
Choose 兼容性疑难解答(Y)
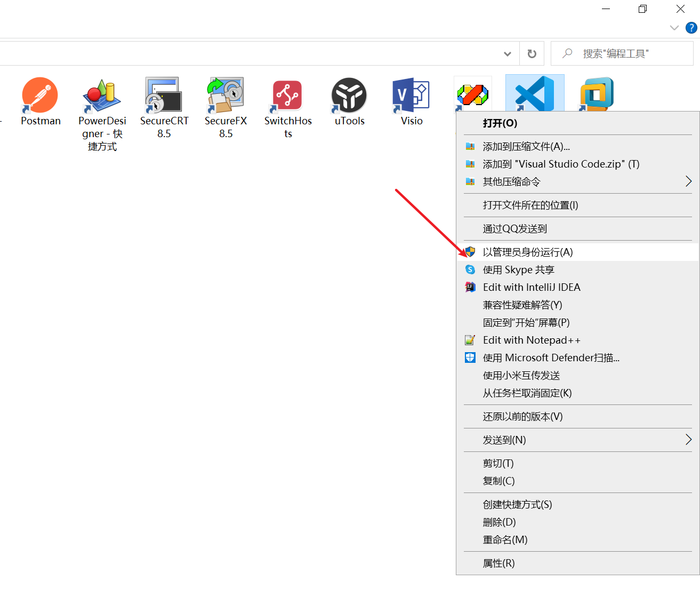[578, 305]
